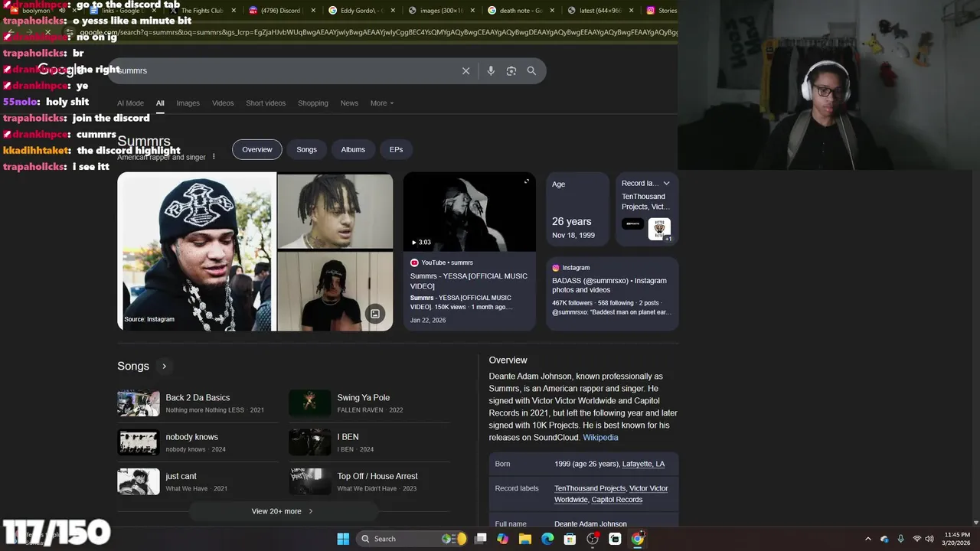
Task: Open the Summrs dreadlocks close-up photo
Action: click(x=335, y=211)
